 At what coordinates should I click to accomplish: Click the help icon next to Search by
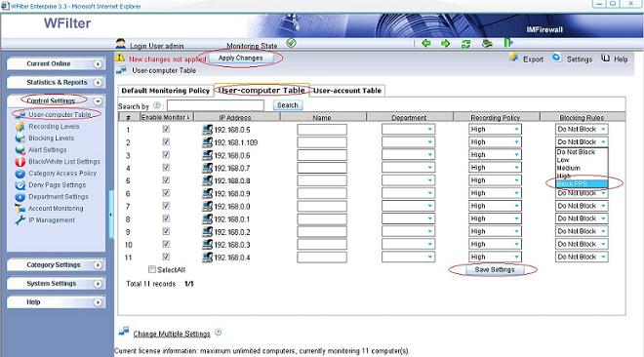[157, 105]
